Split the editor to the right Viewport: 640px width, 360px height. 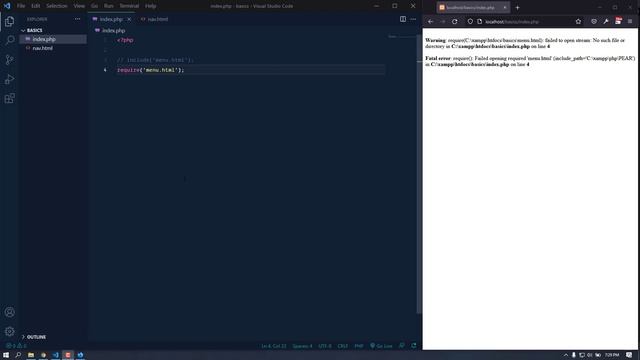point(403,19)
